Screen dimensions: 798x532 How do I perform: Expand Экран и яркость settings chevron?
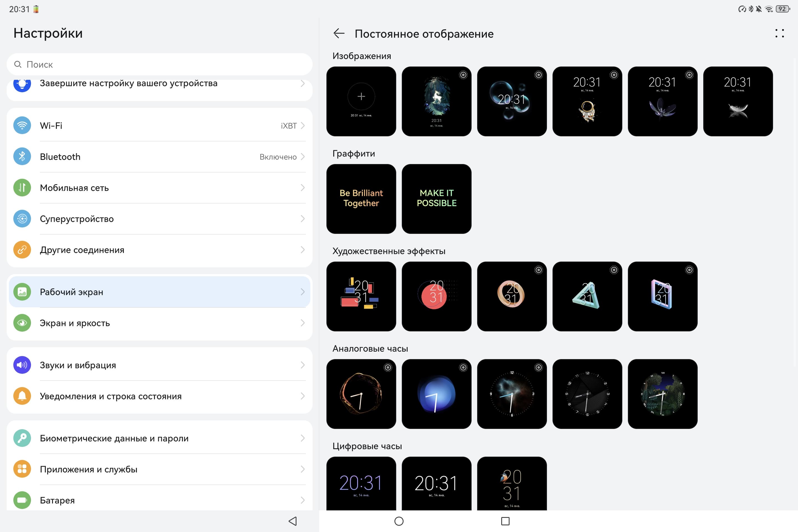pos(302,323)
